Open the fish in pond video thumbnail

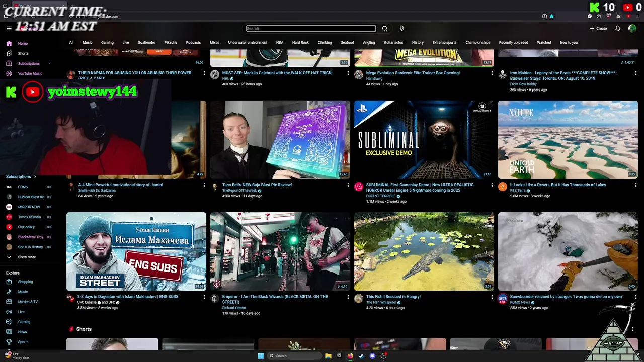tap(424, 251)
